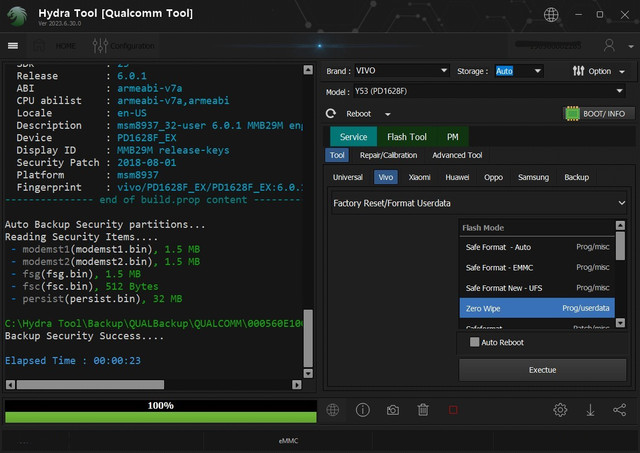640x453 pixels.
Task: Open the Configuration sliders icon
Action: tap(100, 46)
